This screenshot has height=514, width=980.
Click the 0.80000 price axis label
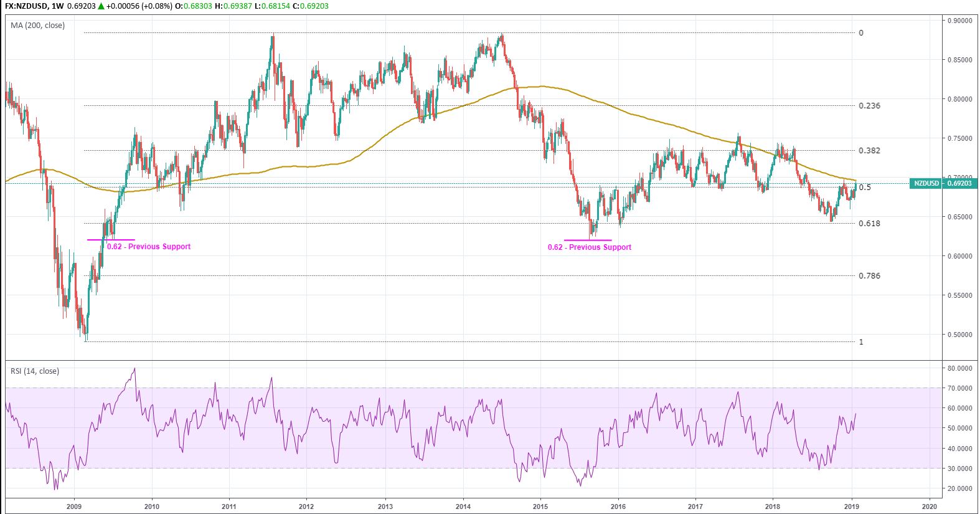point(959,99)
